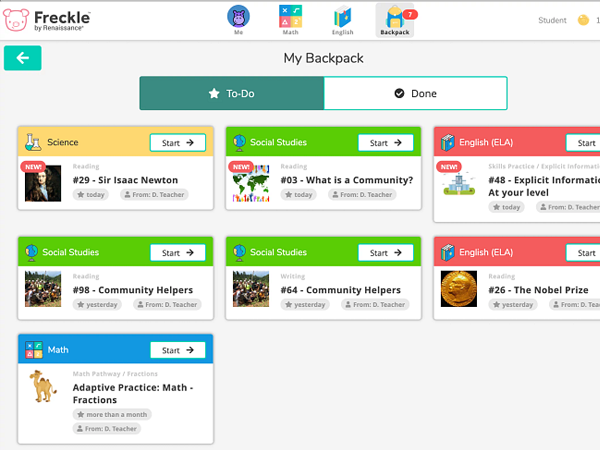Click the green back arrow button
The width and height of the screenshot is (600, 450).
pyautogui.click(x=23, y=58)
